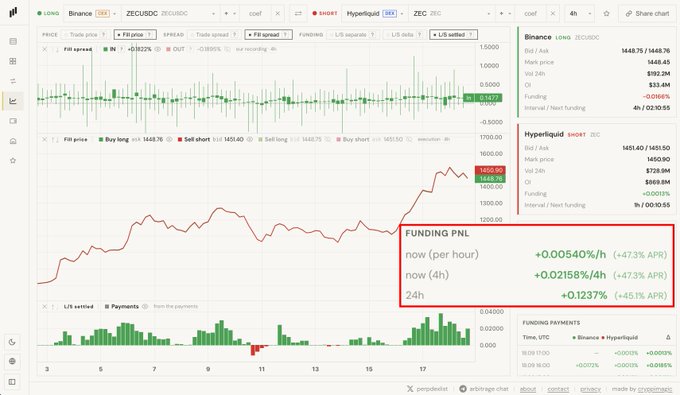Viewport: 680px width, 395px height.
Task: Toggle visibility of the OUT spread series
Action: pyautogui.click(x=228, y=49)
